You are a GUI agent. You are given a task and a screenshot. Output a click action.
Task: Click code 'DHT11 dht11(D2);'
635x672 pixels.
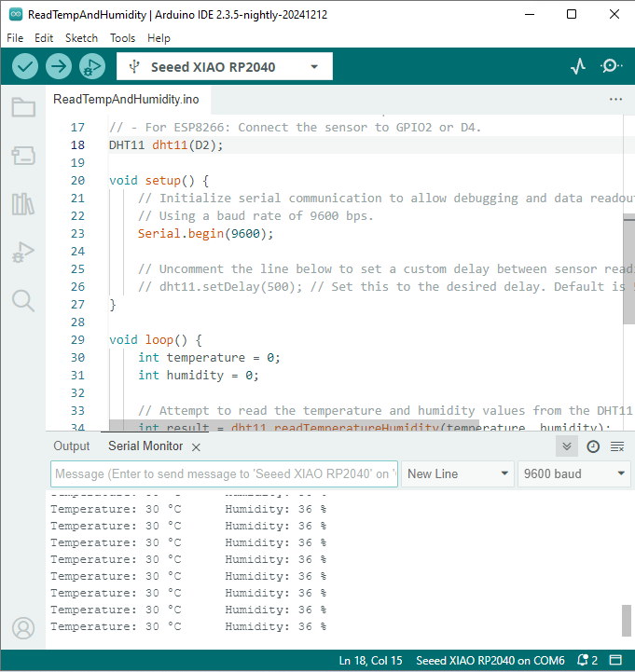(x=166, y=145)
